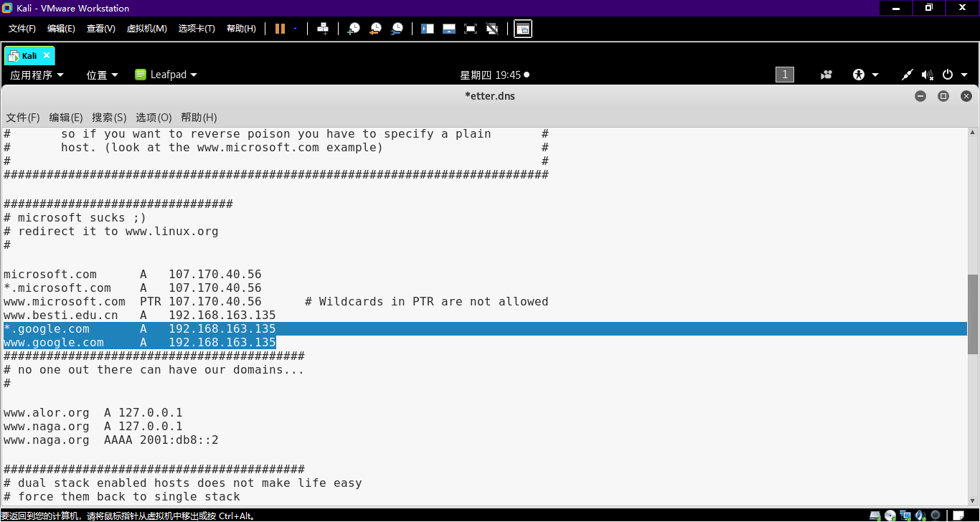This screenshot has width=980, height=522.
Task: Click the network adapter status icon
Action: point(905,516)
